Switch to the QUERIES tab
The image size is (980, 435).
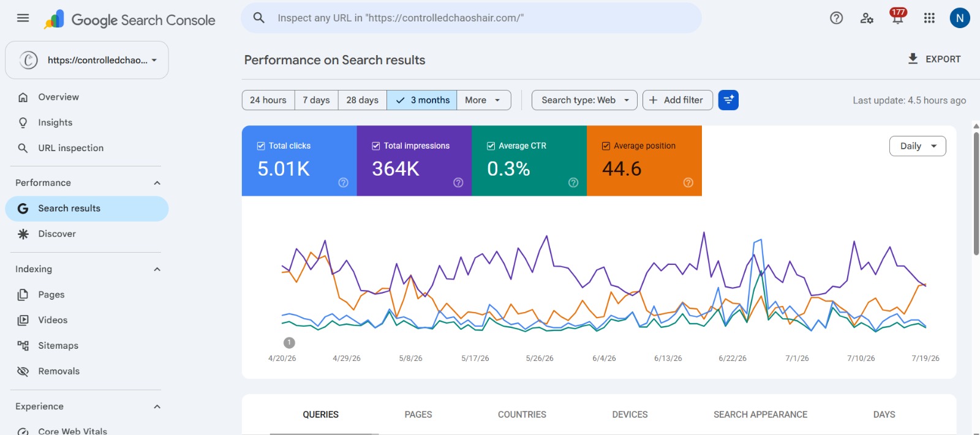click(x=320, y=414)
